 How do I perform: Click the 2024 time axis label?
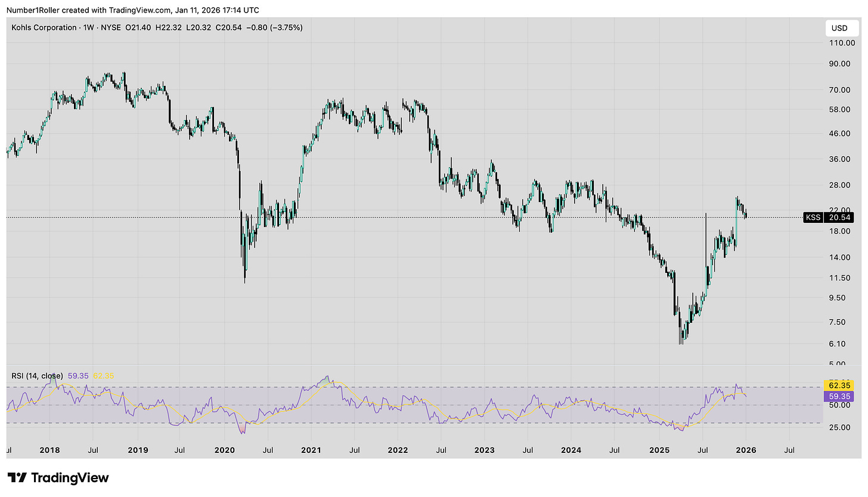click(x=571, y=450)
